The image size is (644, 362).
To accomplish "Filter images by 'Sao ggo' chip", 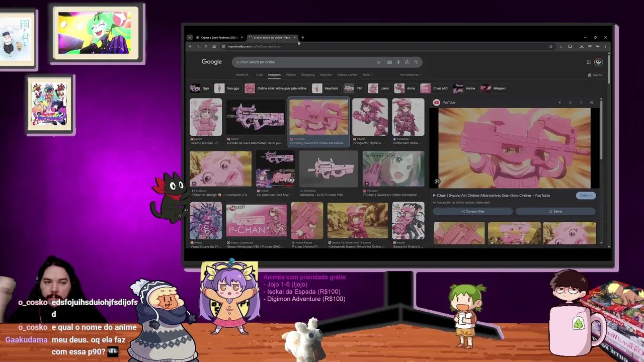I will [x=227, y=88].
